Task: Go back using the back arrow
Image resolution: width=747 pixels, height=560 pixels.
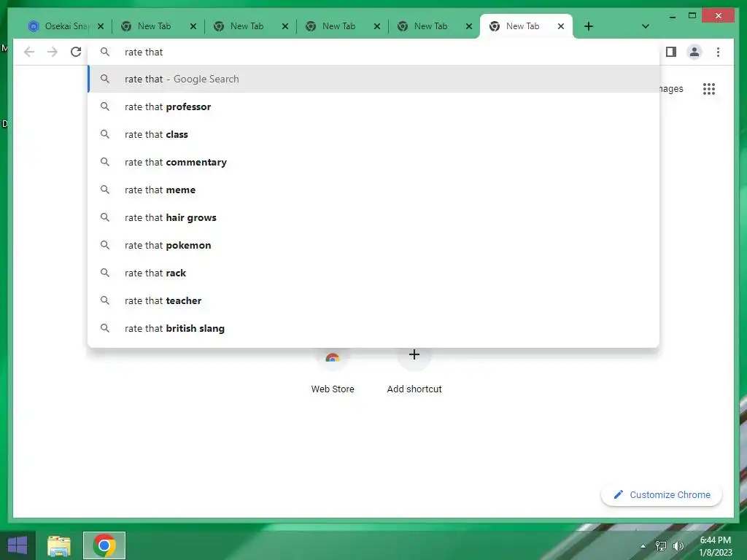Action: coord(29,52)
